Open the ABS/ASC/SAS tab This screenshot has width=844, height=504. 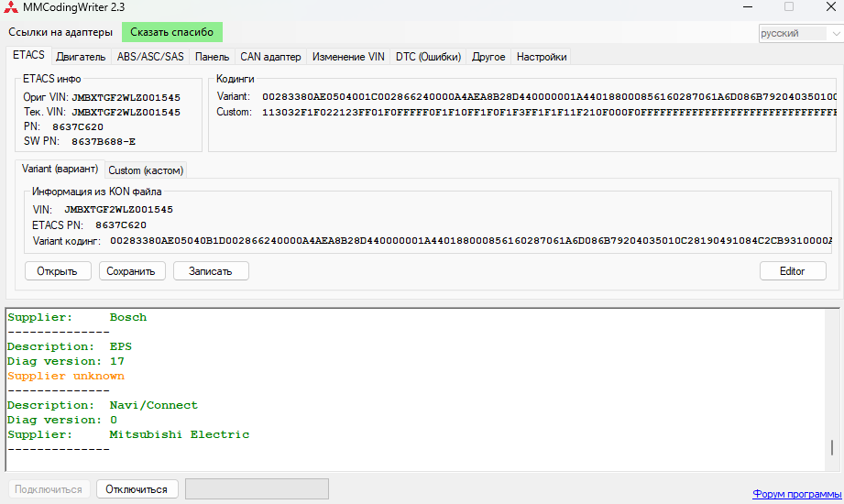[150, 57]
